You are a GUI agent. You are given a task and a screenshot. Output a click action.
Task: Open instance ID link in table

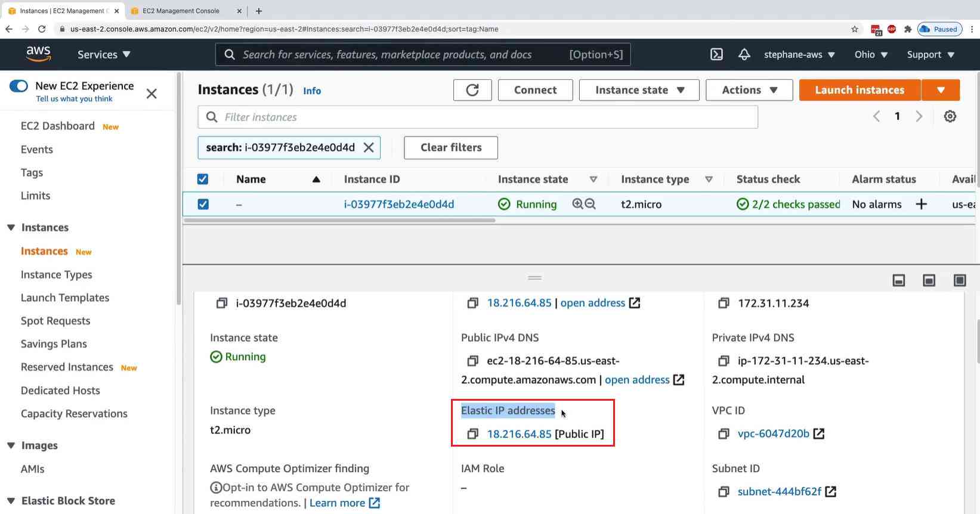[x=399, y=204]
